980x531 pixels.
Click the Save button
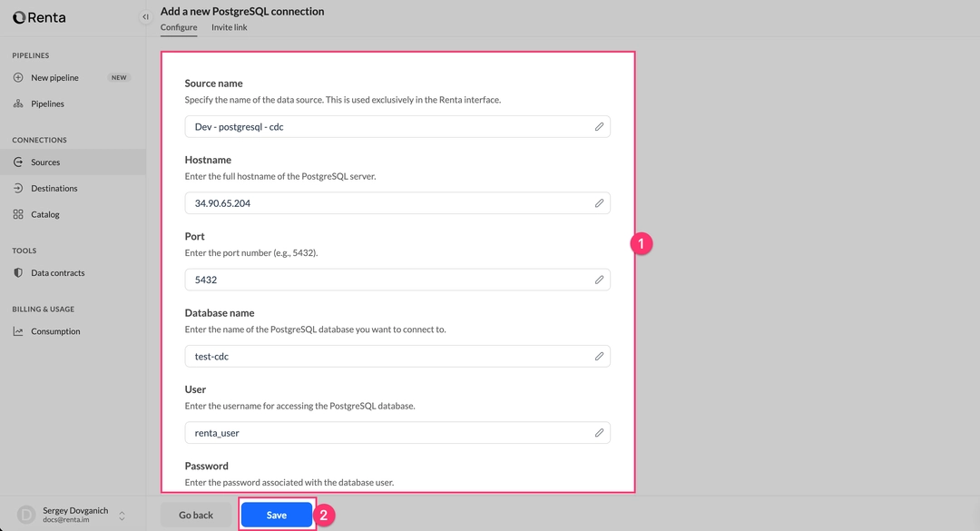276,514
